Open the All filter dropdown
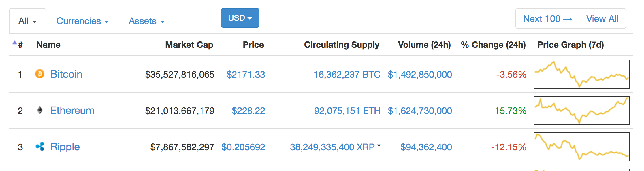644x171 pixels. [x=28, y=21]
